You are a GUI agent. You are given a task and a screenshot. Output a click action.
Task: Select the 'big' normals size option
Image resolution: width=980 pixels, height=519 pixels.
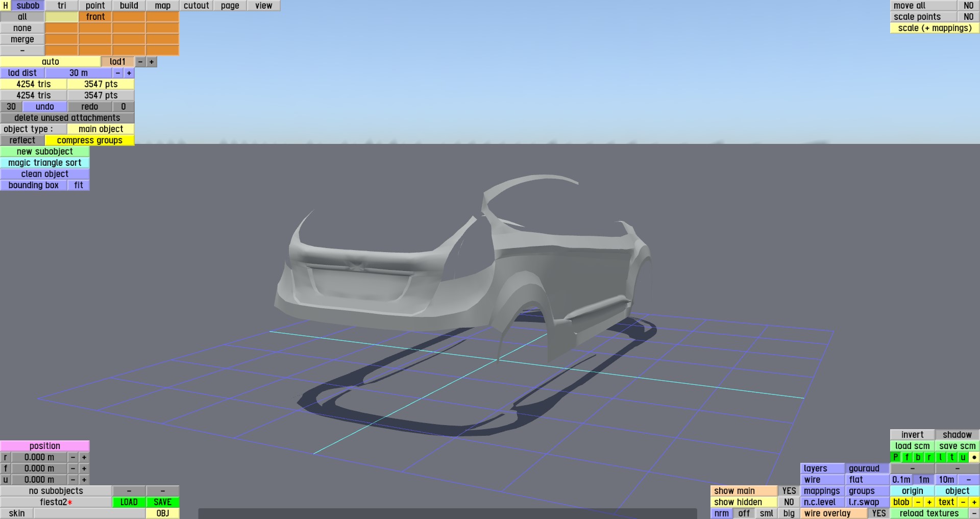pyautogui.click(x=789, y=513)
